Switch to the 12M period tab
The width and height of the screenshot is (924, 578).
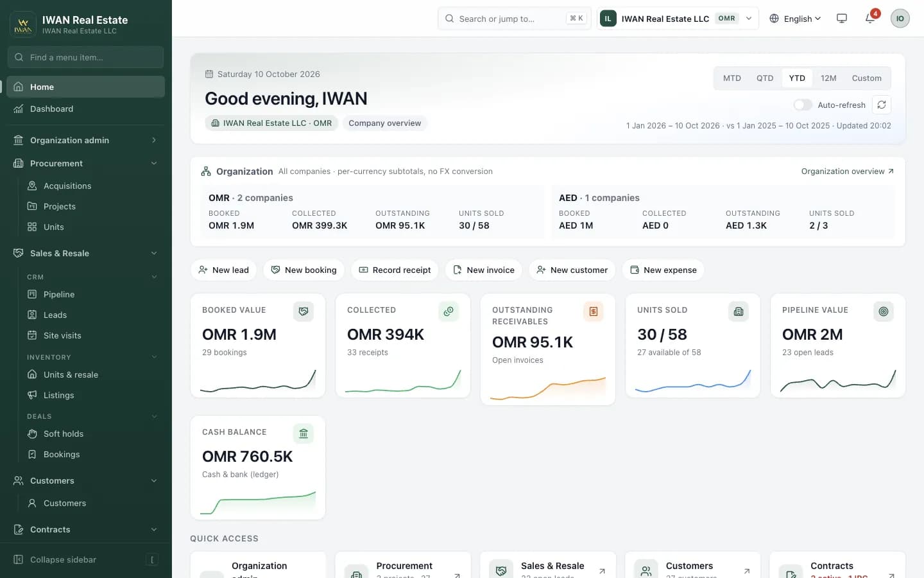pos(828,78)
